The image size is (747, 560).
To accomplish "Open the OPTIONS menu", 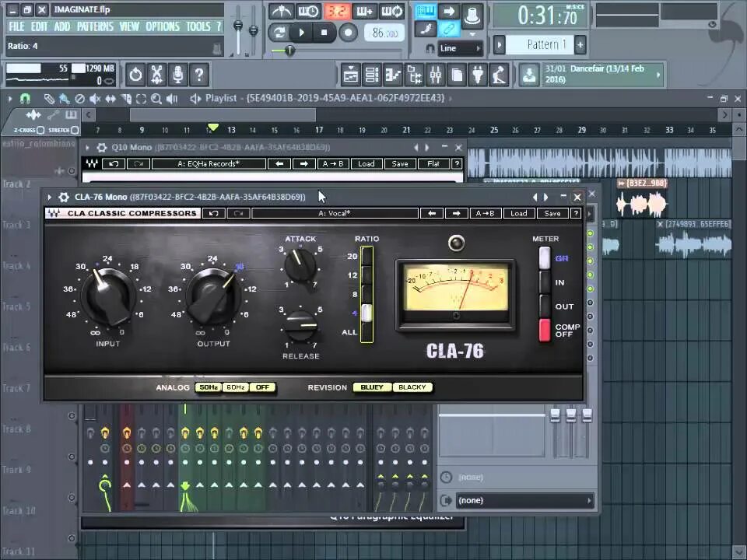I will [x=163, y=26].
